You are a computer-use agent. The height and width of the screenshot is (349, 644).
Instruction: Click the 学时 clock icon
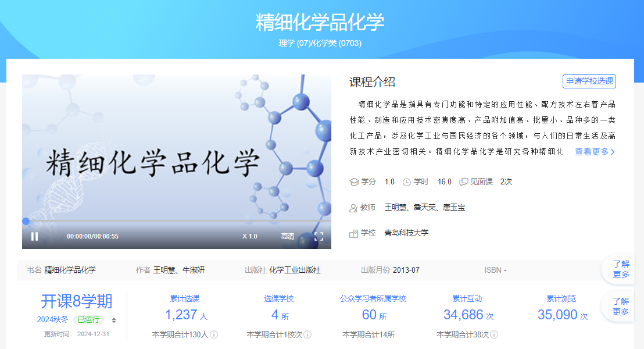(x=407, y=182)
